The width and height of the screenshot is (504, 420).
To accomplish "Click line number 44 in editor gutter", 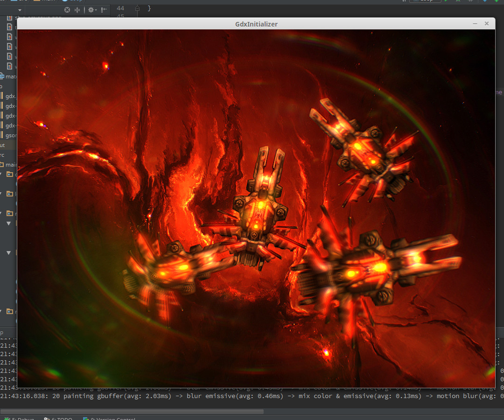I will pos(120,8).
